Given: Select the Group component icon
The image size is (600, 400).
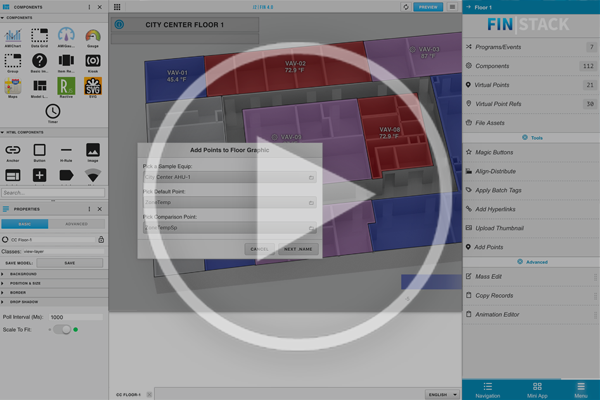Looking at the screenshot, I should [13, 61].
